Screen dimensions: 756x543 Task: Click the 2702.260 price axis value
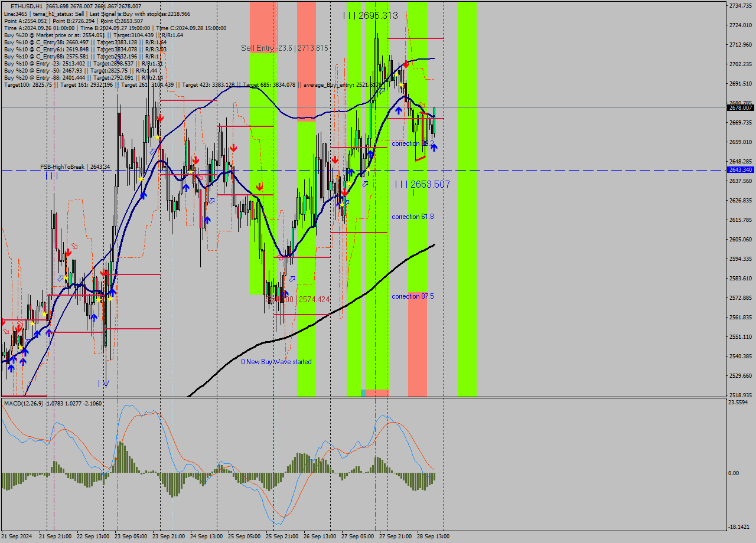741,64
